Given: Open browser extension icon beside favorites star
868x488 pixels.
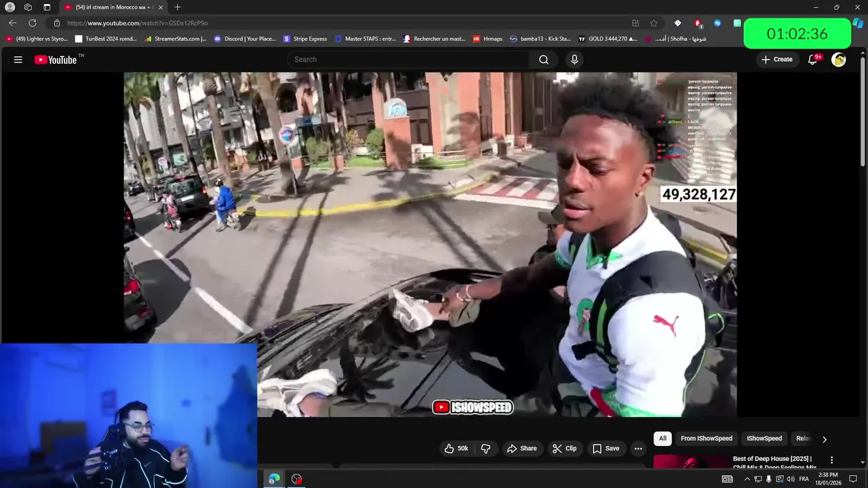Looking at the screenshot, I should pos(635,23).
